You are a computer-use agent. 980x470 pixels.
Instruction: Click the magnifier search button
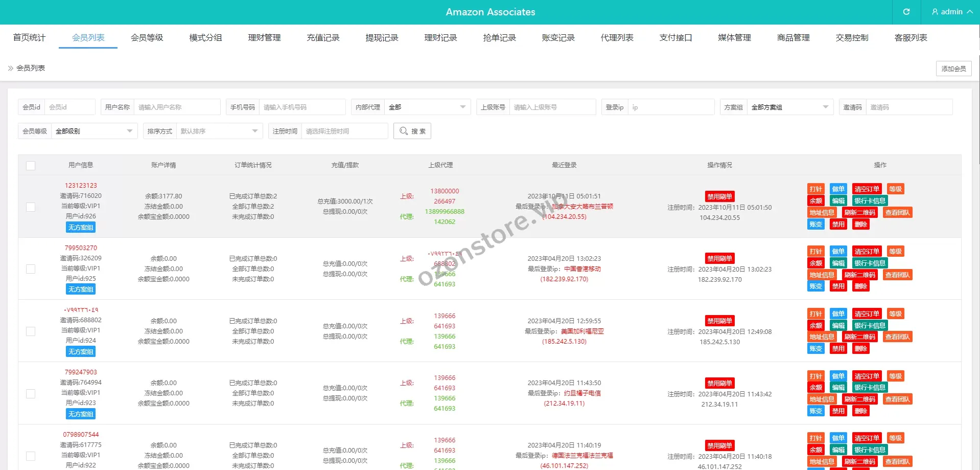tap(412, 131)
